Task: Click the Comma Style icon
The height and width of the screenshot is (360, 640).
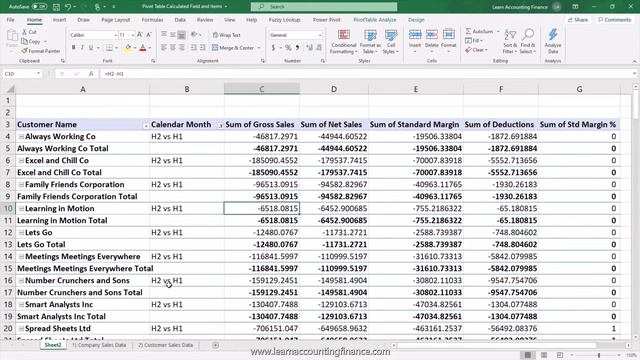Action: (298, 48)
